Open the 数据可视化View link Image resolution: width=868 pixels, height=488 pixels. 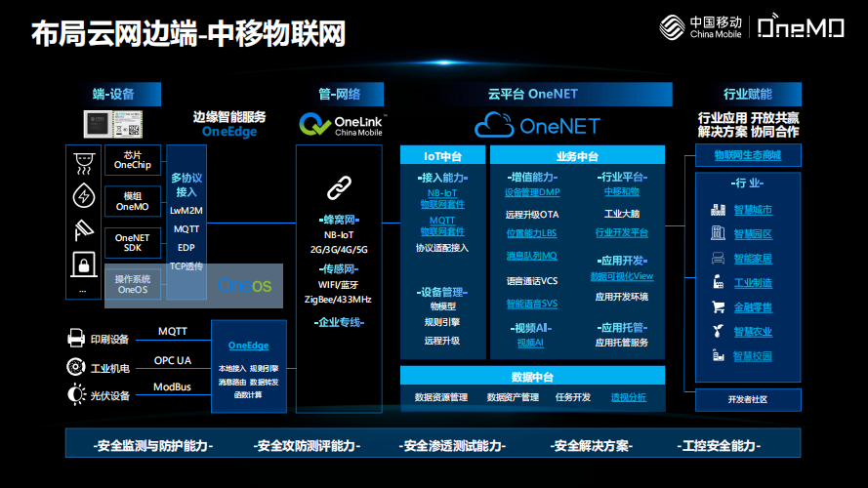tap(621, 276)
